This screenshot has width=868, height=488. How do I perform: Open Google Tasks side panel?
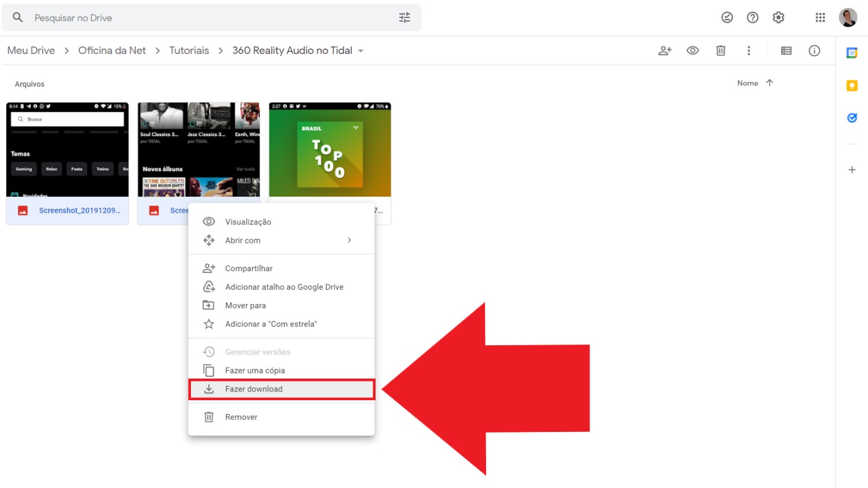[x=852, y=118]
